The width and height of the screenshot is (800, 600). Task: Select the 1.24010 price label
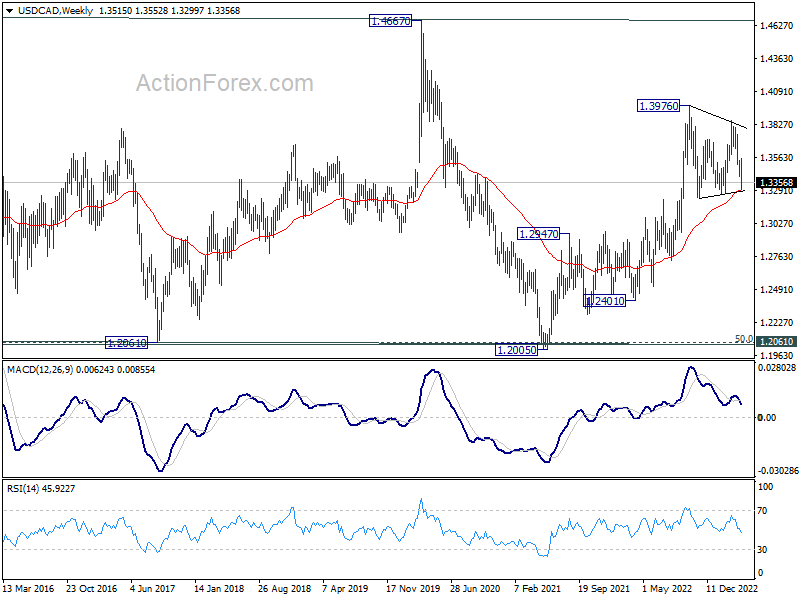605,301
